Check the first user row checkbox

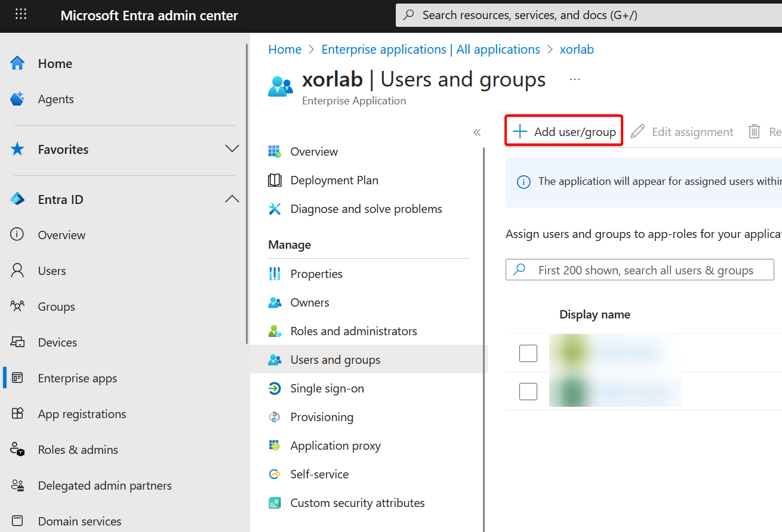pyautogui.click(x=528, y=353)
